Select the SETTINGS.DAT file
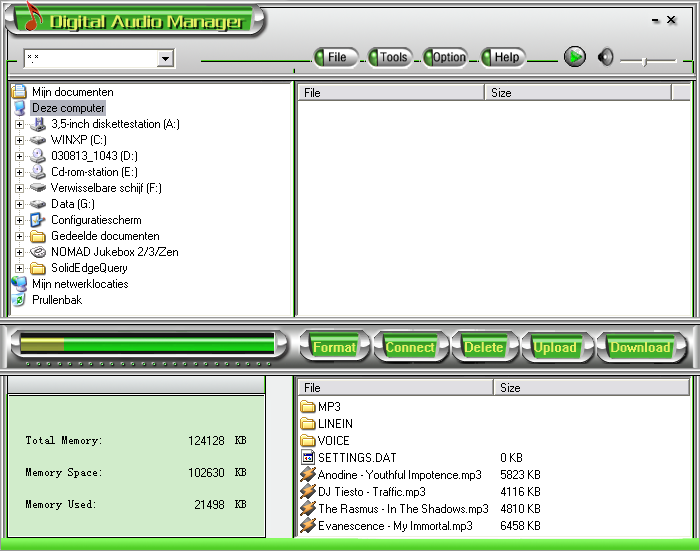Screen dimensions: 700x551 pos(356,458)
